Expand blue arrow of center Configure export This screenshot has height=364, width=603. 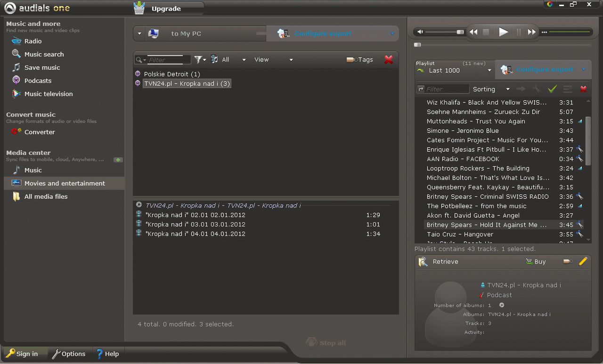[x=392, y=33]
